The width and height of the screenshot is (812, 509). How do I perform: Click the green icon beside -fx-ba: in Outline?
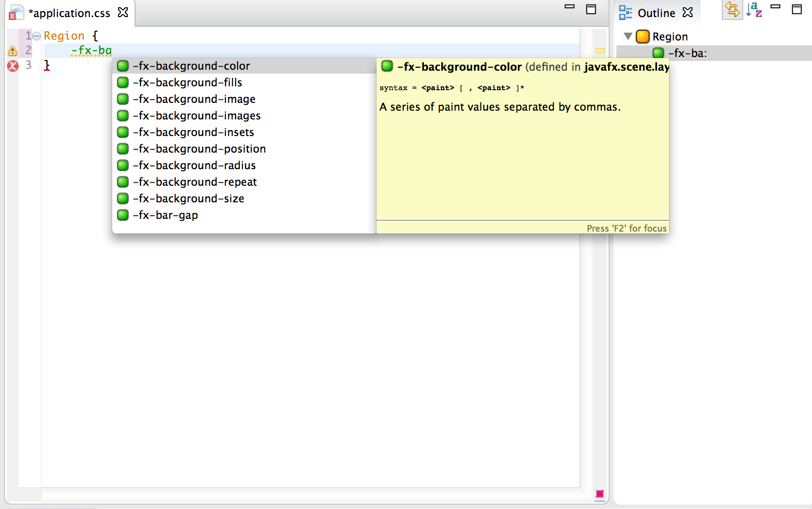(x=658, y=53)
